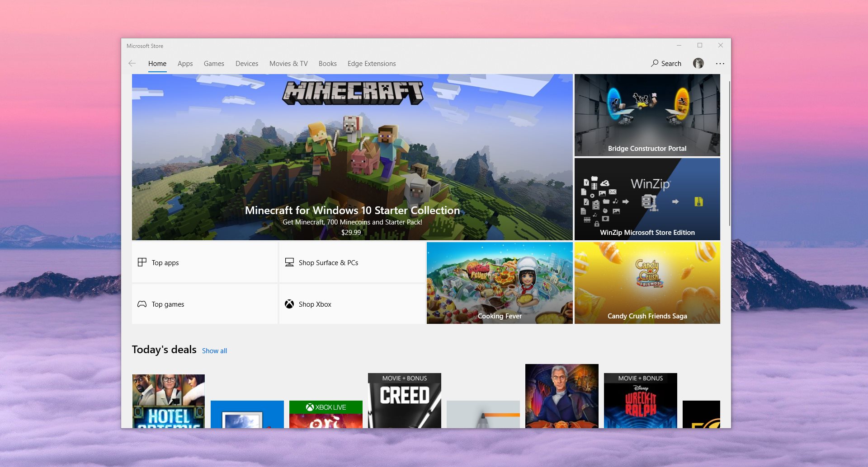The width and height of the screenshot is (868, 467).
Task: Open the WinZip Microsoft Store Edition tile
Action: click(647, 199)
